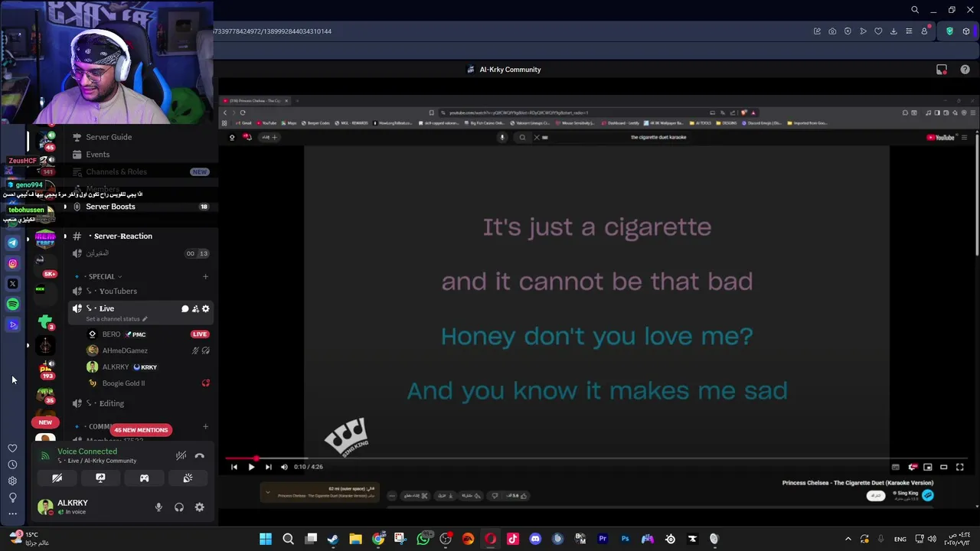Image resolution: width=980 pixels, height=551 pixels.
Task: Start an activity (game controller) button
Action: [144, 478]
